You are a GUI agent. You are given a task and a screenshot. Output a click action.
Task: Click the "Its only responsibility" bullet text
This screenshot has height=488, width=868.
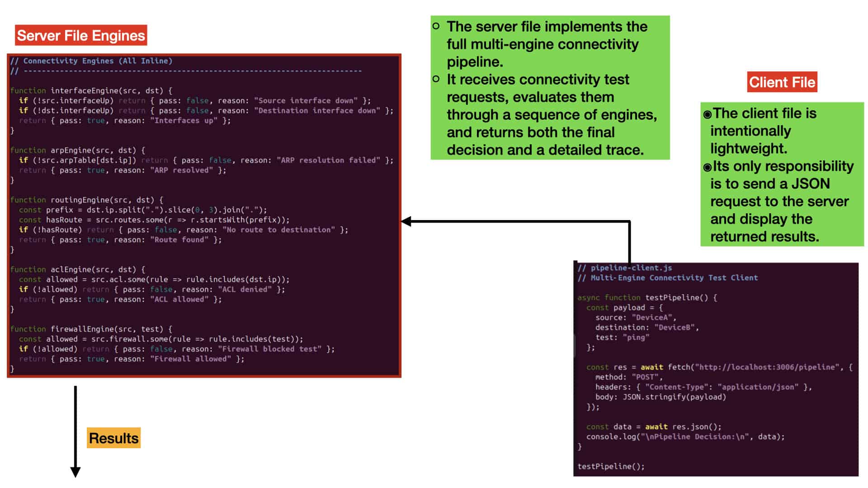click(x=782, y=201)
